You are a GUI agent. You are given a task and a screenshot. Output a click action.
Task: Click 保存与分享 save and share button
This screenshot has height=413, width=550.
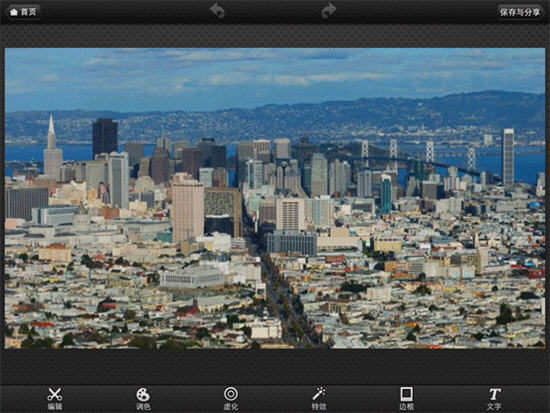[520, 12]
